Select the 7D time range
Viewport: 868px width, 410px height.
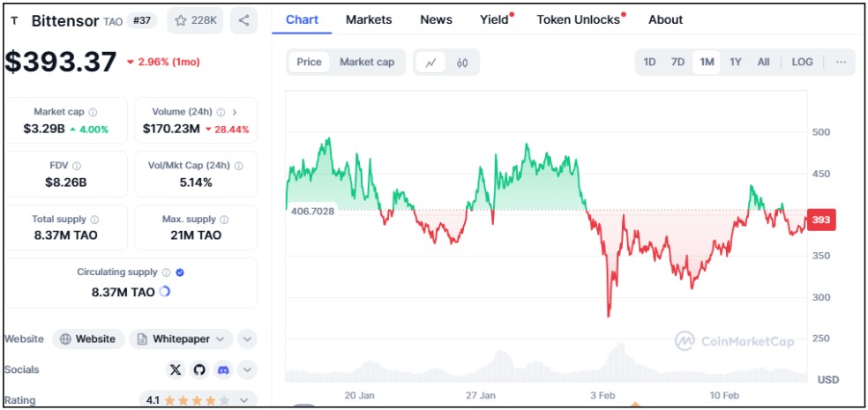(x=677, y=62)
